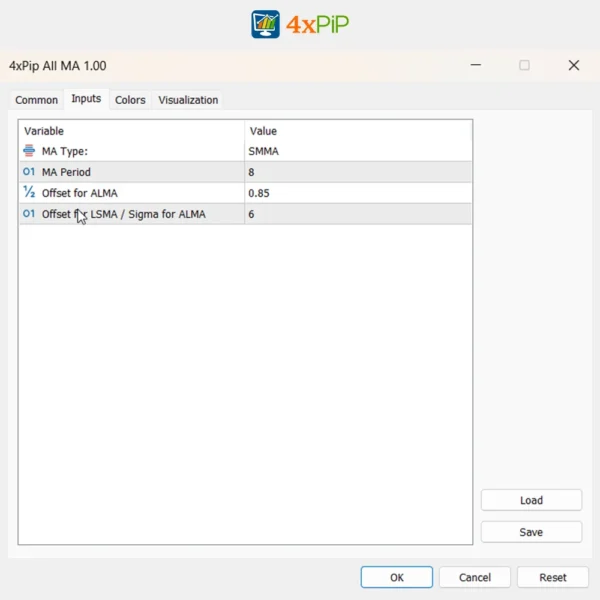Click the Reset button
The width and height of the screenshot is (600, 600).
[x=553, y=577]
